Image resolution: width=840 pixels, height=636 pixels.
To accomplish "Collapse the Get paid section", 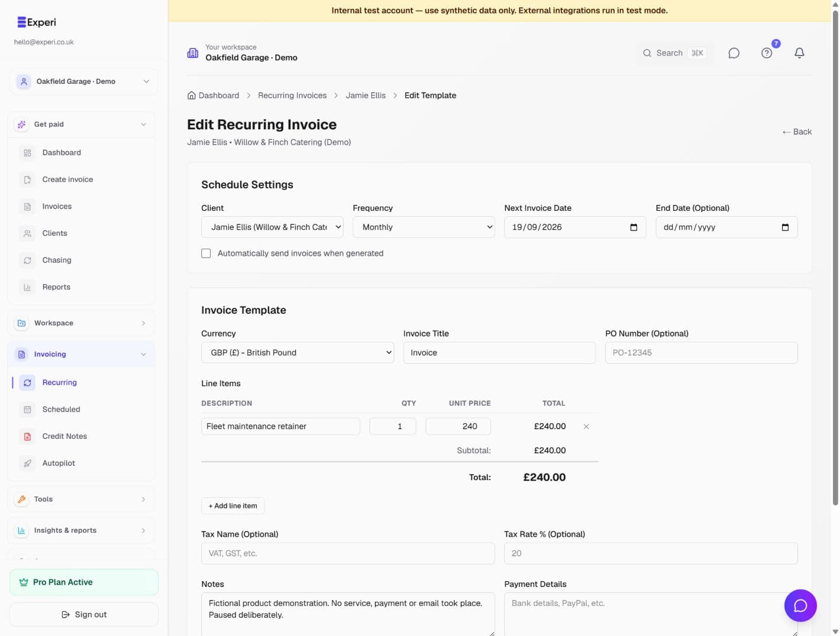I will 143,124.
